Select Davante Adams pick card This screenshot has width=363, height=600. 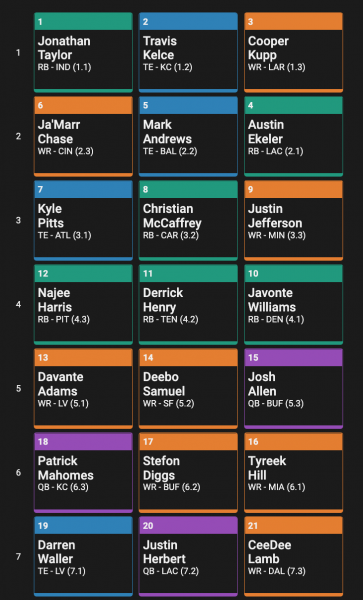pos(83,389)
